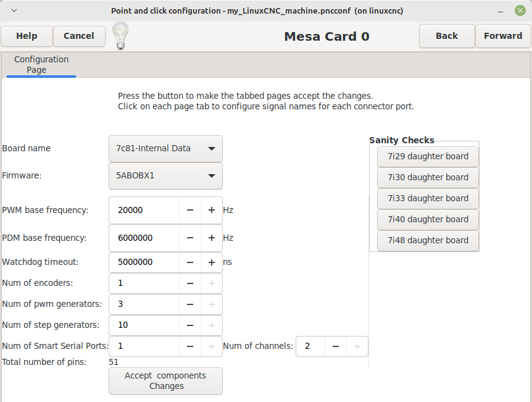Image resolution: width=532 pixels, height=402 pixels.
Task: Click the Sanity Checks label
Action: tap(402, 140)
